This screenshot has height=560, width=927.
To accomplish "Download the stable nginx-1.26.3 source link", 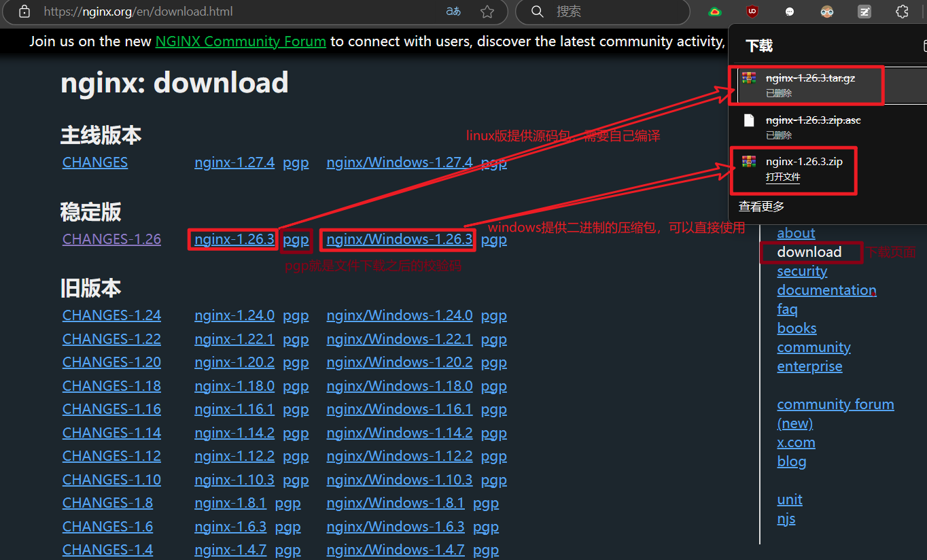I will click(x=234, y=239).
